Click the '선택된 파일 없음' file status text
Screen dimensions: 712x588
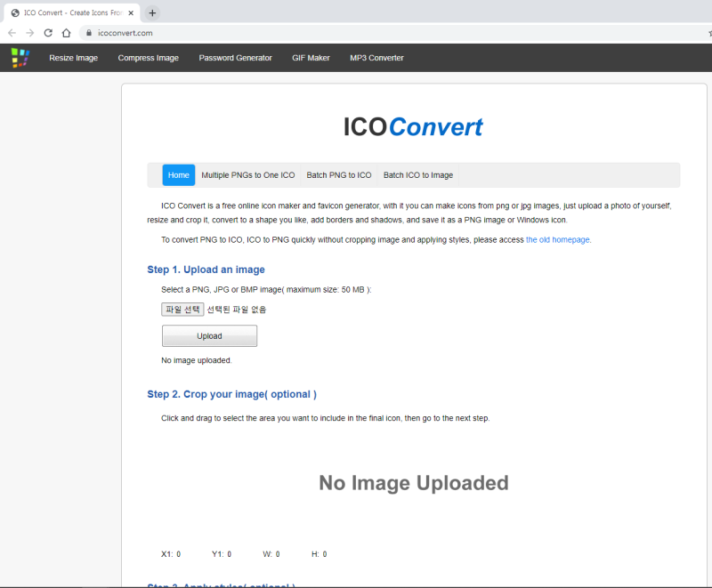click(237, 310)
